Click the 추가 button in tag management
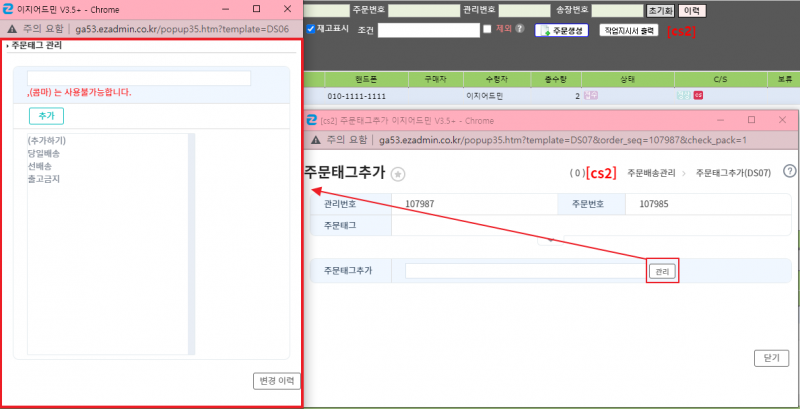The width and height of the screenshot is (800, 409). coord(46,116)
